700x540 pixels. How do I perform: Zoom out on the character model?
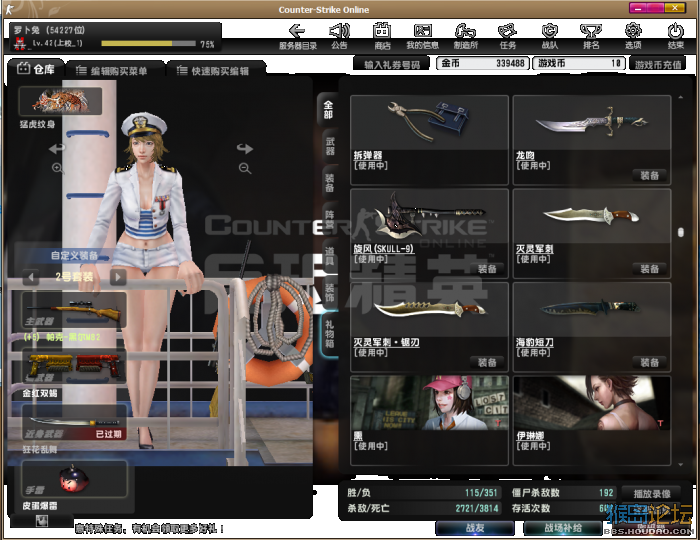[x=245, y=168]
